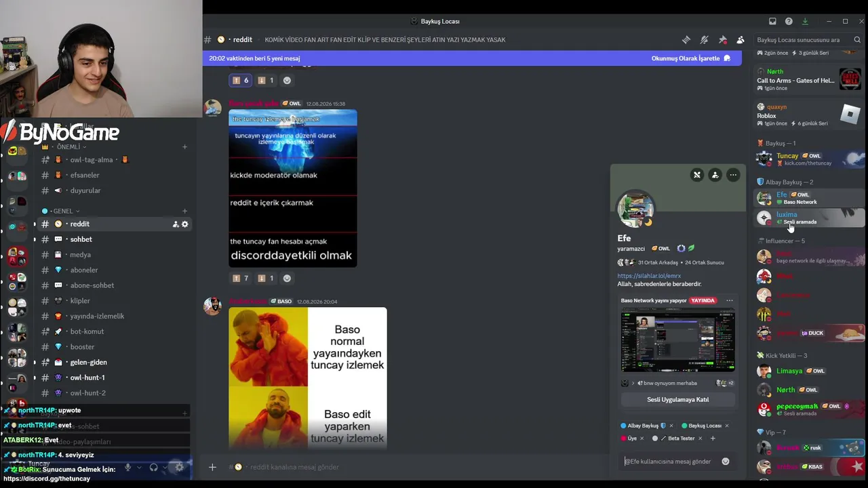Add a role to Efe
The height and width of the screenshot is (488, 868).
coord(713,439)
